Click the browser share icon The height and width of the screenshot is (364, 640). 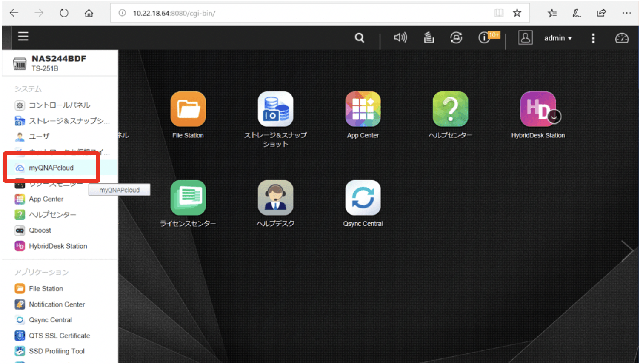tap(601, 13)
